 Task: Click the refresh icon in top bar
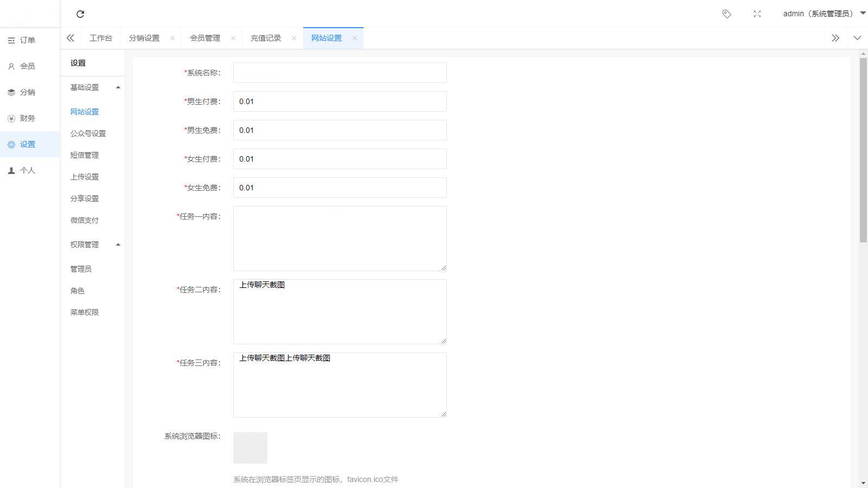80,14
